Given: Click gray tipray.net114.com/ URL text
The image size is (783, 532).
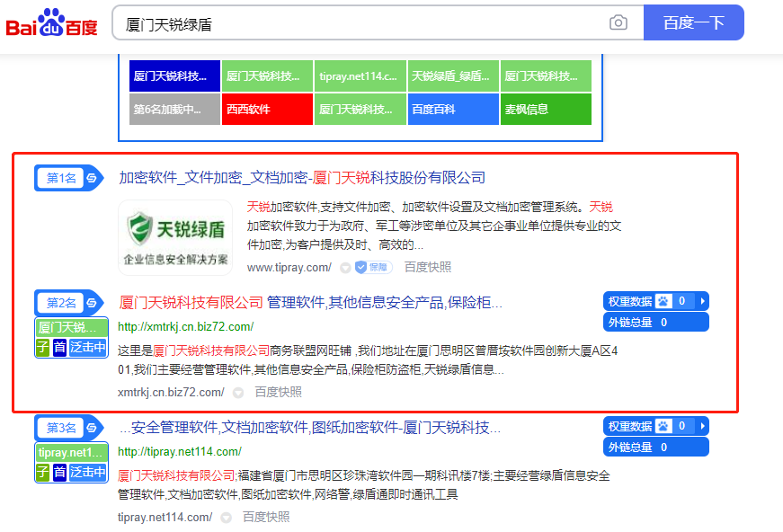Looking at the screenshot, I should click(165, 517).
